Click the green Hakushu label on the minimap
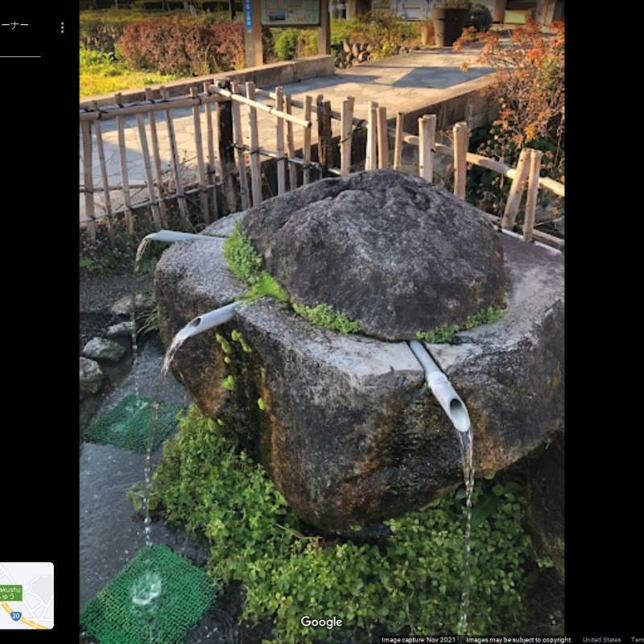644x644 pixels. (10, 592)
